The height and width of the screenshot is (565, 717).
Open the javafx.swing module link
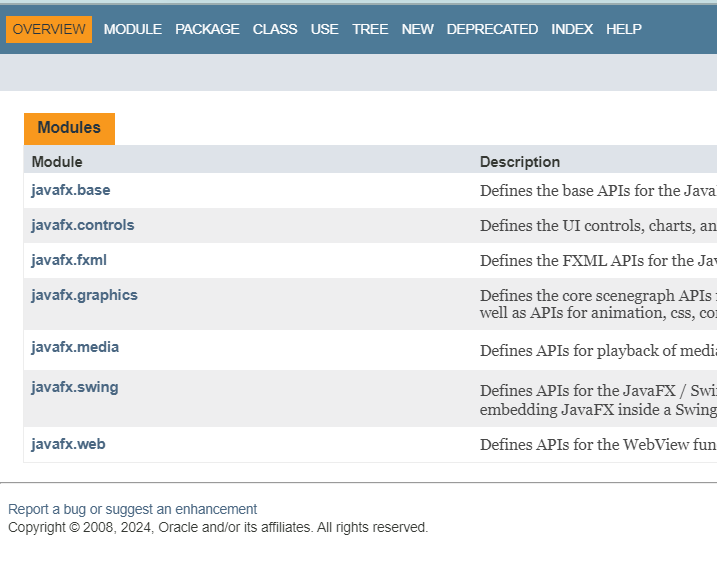point(75,387)
